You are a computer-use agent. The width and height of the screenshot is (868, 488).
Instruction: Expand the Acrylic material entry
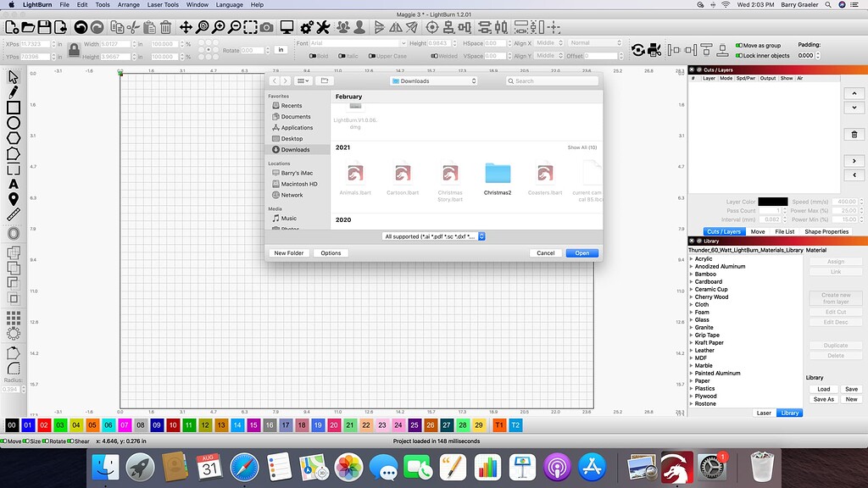click(692, 258)
